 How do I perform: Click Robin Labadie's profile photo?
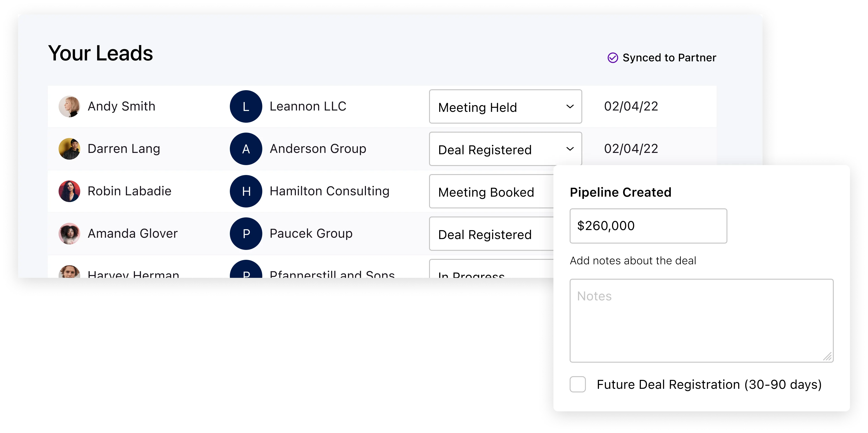point(69,191)
